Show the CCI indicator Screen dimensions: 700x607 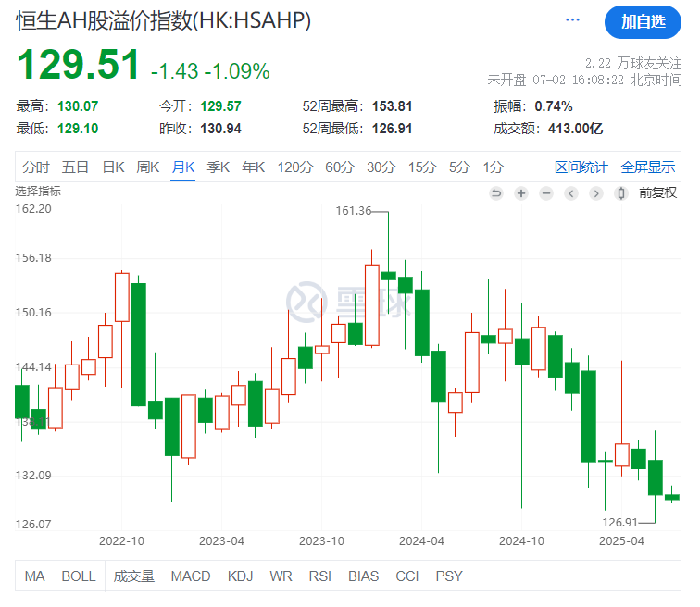407,576
